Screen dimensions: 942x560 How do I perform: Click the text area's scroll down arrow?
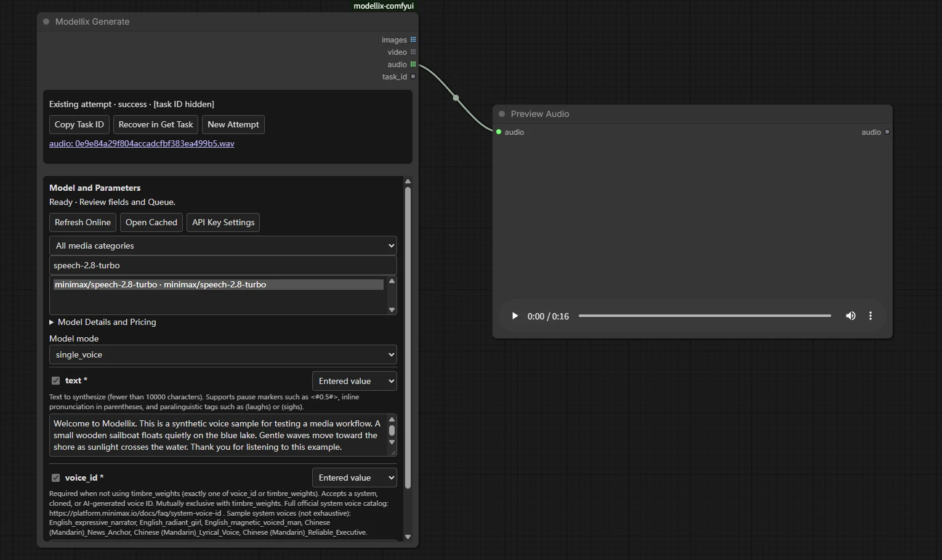pos(392,442)
